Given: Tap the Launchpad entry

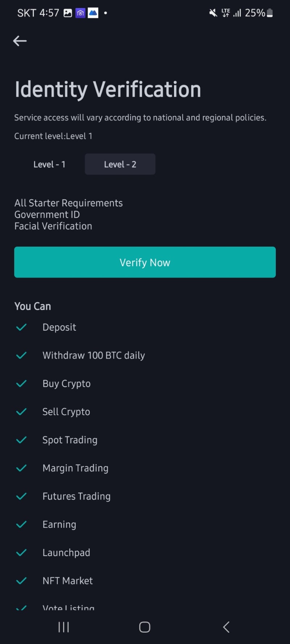Looking at the screenshot, I should [x=66, y=553].
